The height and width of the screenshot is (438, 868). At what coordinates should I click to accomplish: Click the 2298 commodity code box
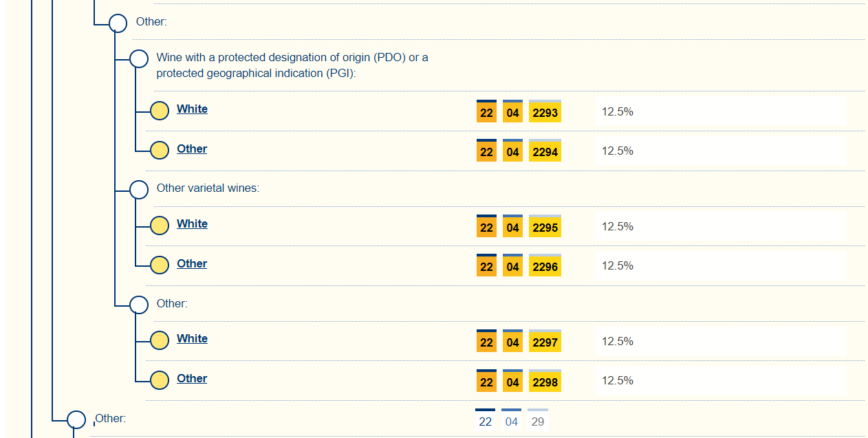pos(545,382)
